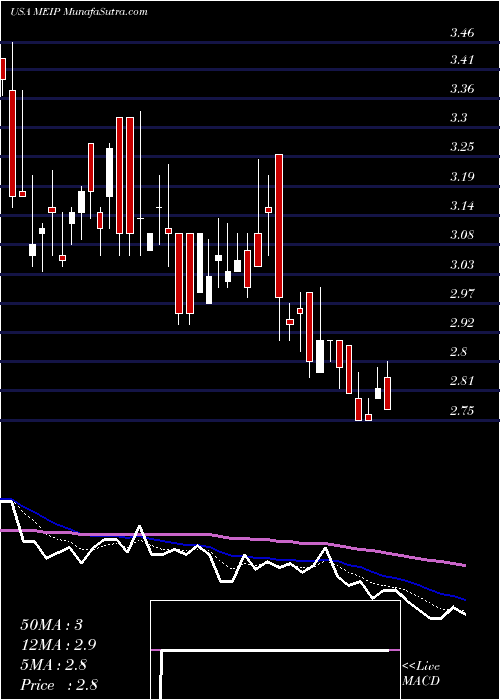Viewport: 500px width, 700px height.
Task: Click the '50MA : 3' legend text
Action: point(52,625)
